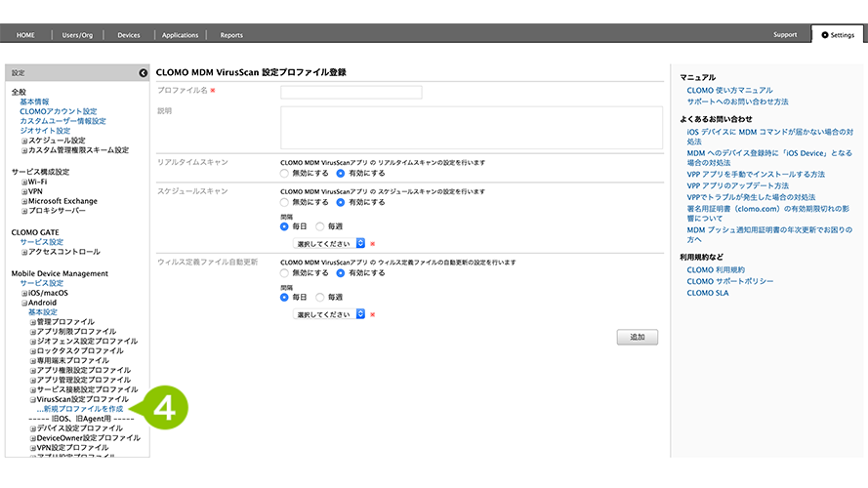868x488 pixels.
Task: Expand Wi-Fi tree node
Action: 24,183
